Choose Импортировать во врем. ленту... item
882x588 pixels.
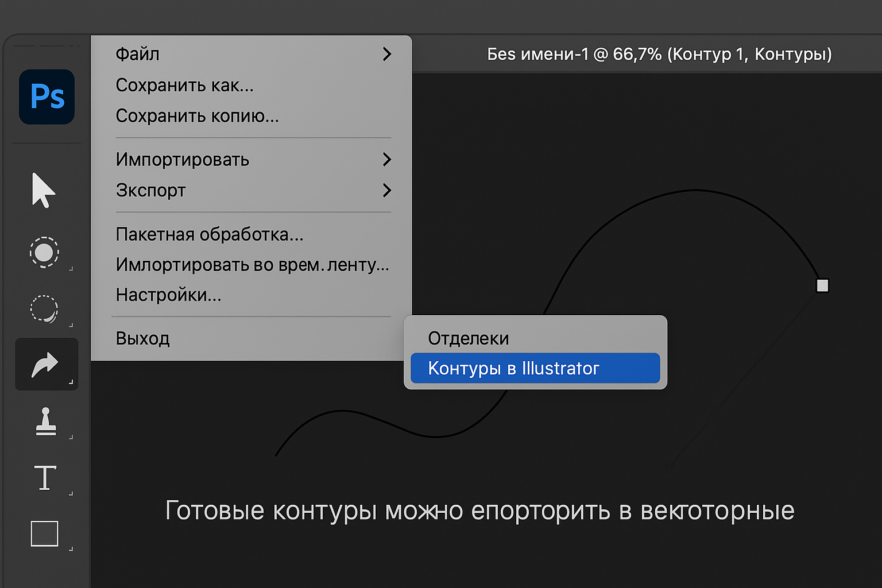click(252, 265)
